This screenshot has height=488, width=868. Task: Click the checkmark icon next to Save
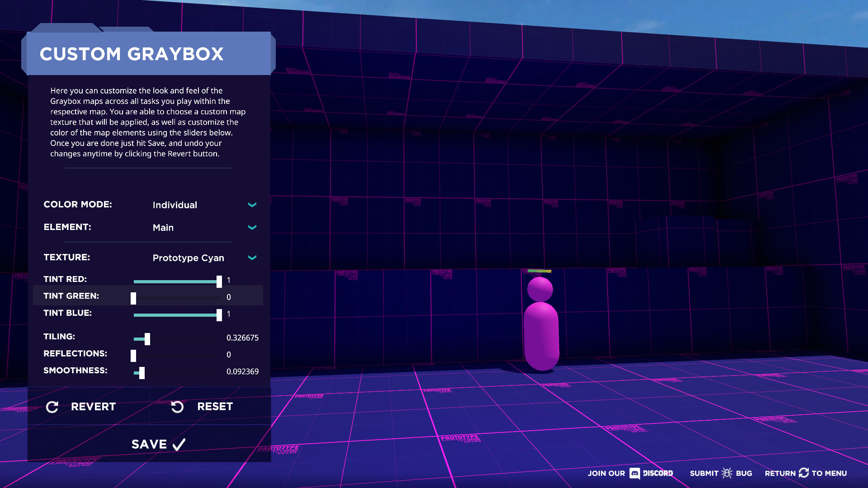click(x=178, y=444)
